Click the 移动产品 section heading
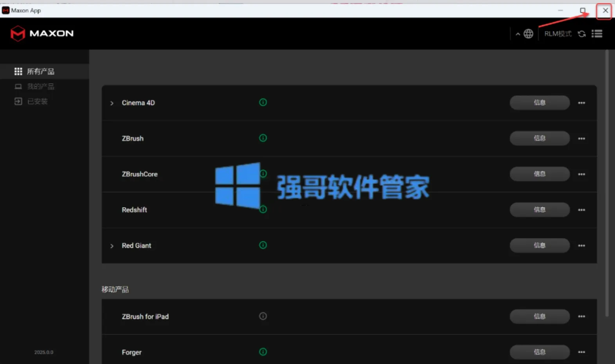 (x=115, y=289)
